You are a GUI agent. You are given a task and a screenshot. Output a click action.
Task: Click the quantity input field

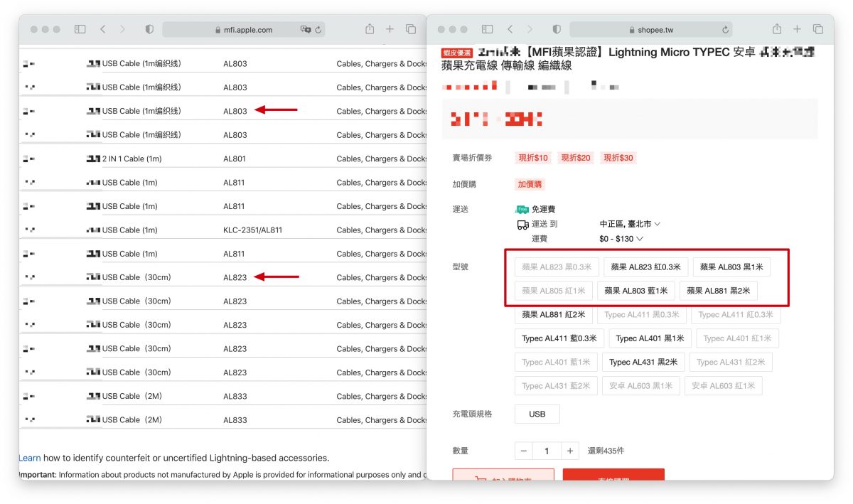tap(547, 451)
